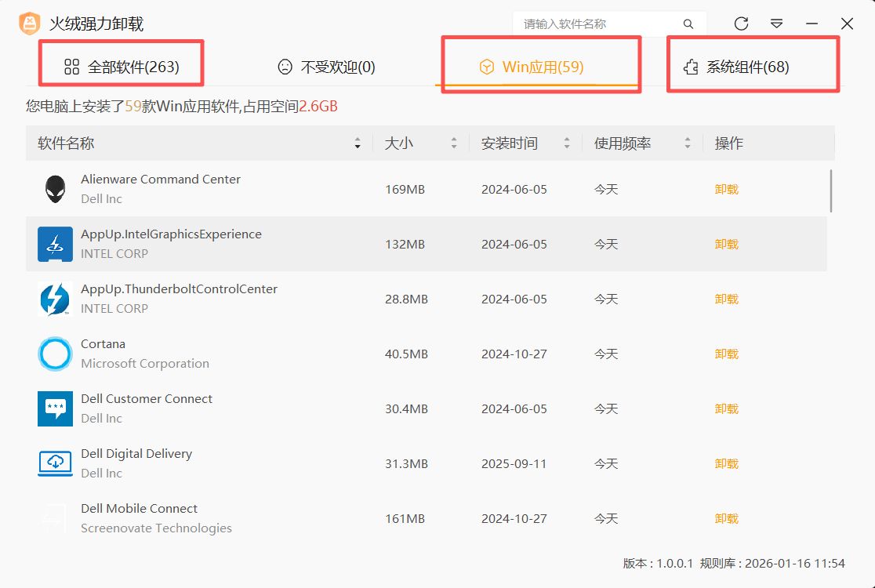875x588 pixels.
Task: Sort by 使用频率 column arrows
Action: (688, 143)
